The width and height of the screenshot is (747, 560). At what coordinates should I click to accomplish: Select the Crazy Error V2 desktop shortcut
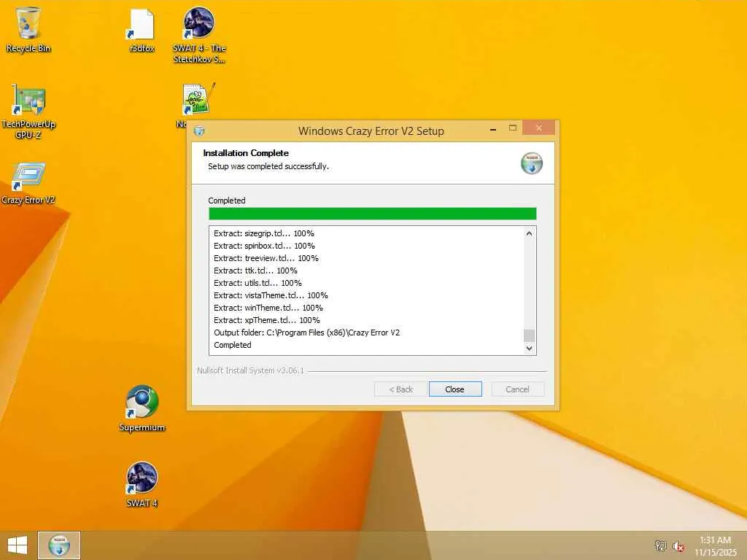(x=28, y=184)
